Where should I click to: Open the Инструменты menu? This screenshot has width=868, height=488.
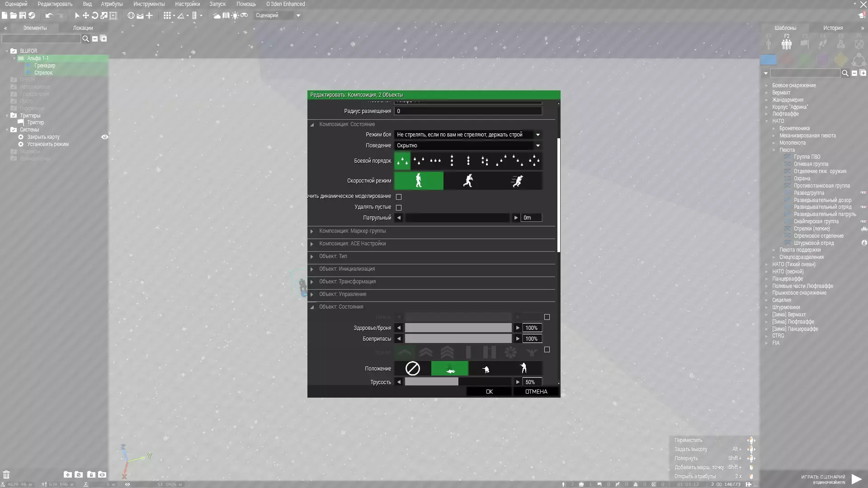tap(149, 4)
